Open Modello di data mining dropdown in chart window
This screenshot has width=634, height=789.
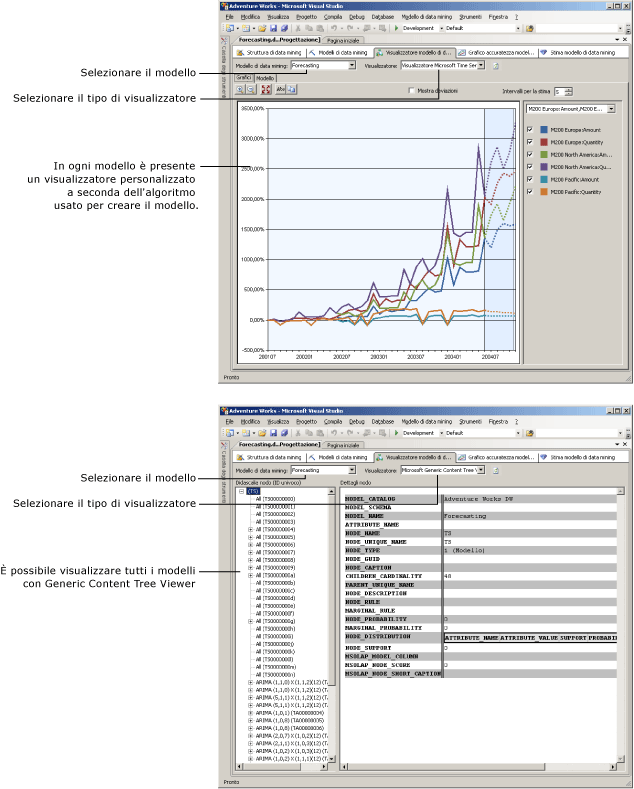pos(352,65)
